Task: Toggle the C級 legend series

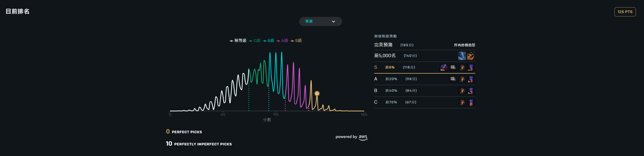Action: coord(255,41)
